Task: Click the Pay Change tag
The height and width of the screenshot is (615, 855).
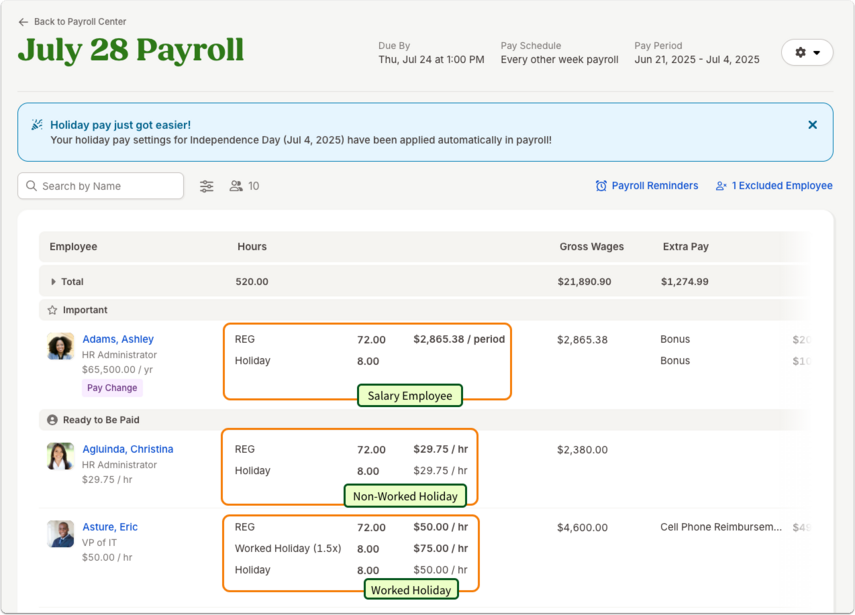Action: [x=112, y=388]
